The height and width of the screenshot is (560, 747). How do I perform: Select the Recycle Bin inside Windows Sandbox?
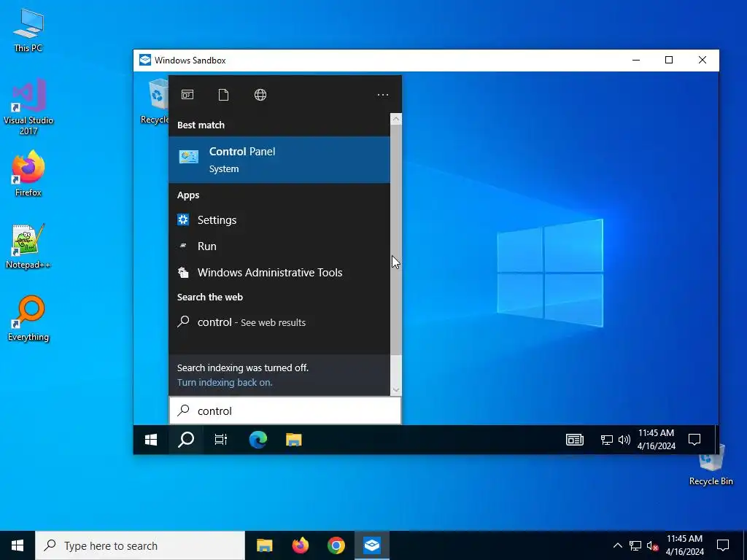click(x=155, y=101)
